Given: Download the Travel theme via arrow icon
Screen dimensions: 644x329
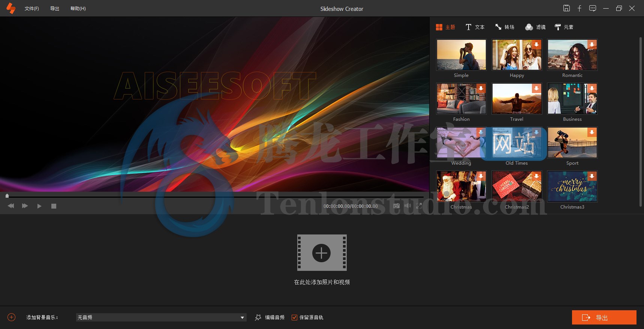Looking at the screenshot, I should [536, 88].
